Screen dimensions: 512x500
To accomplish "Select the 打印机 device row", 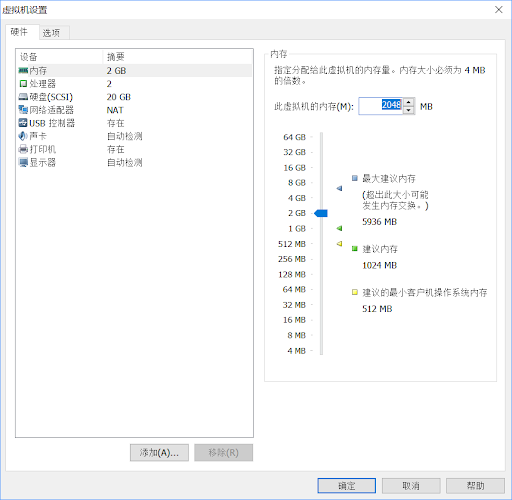I will (135, 149).
